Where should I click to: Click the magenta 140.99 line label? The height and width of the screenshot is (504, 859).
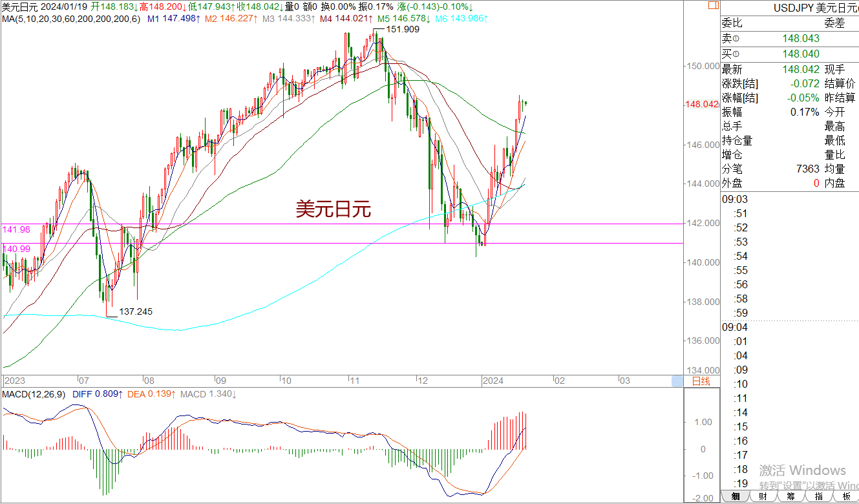click(x=16, y=248)
